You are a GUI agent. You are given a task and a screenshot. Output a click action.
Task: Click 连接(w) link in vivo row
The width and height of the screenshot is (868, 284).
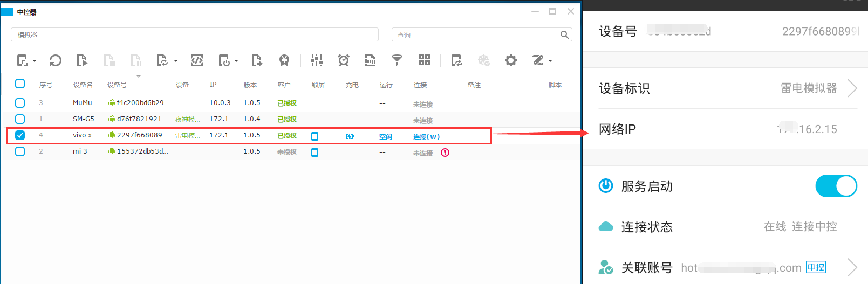426,136
